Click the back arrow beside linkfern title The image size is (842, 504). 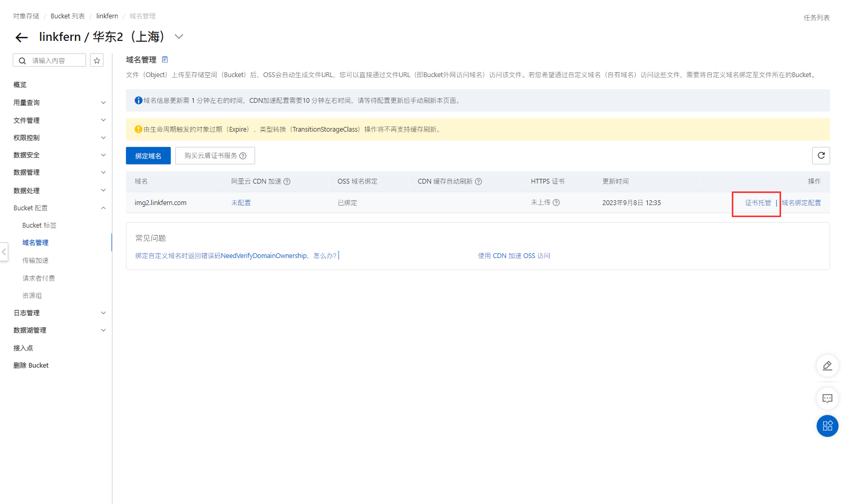(22, 37)
